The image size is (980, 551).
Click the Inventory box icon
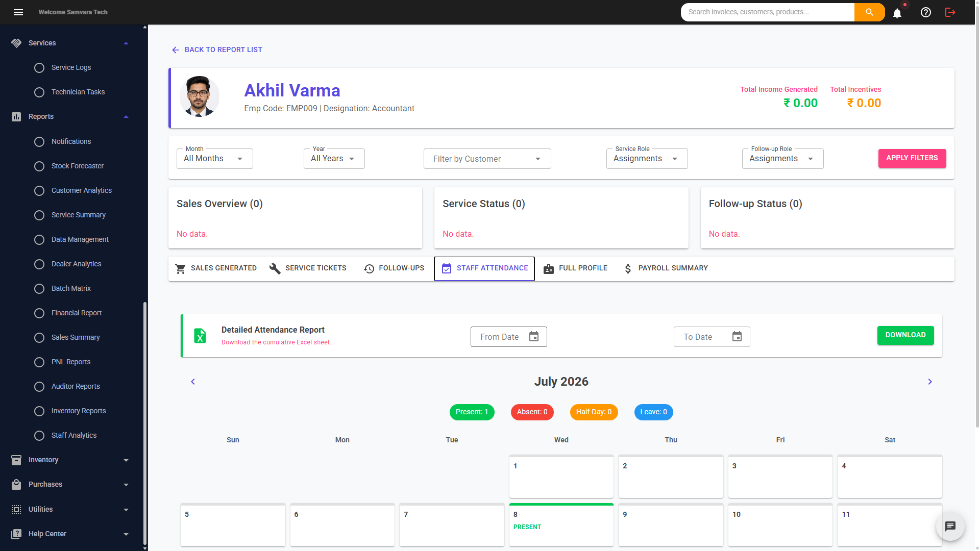tap(16, 460)
